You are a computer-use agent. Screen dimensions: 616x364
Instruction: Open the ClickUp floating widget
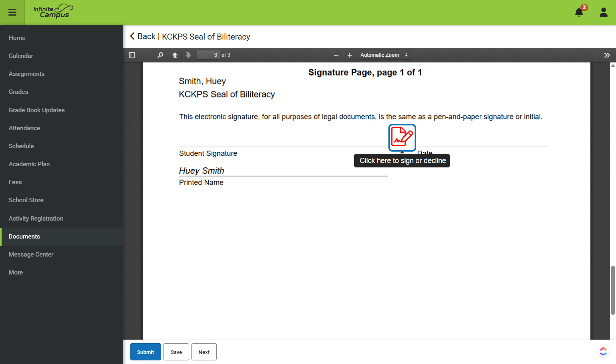603,351
